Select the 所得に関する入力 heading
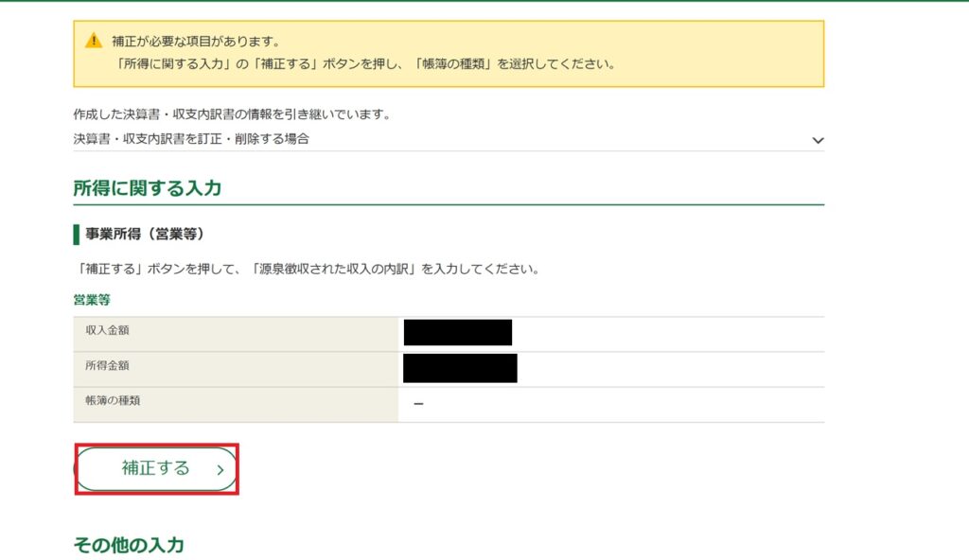The height and width of the screenshot is (560, 969). point(147,188)
